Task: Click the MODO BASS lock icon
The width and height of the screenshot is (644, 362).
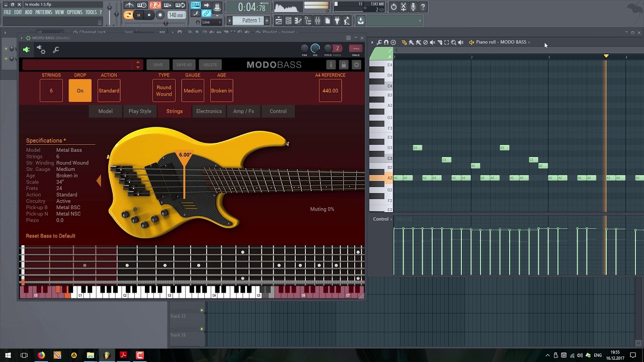Action: pos(344,65)
